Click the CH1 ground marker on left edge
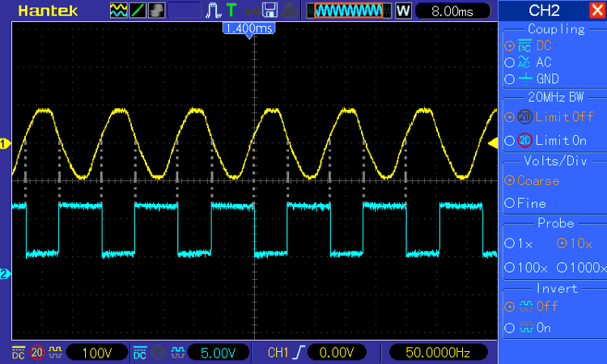Image resolution: width=607 pixels, height=364 pixels. click(5, 144)
